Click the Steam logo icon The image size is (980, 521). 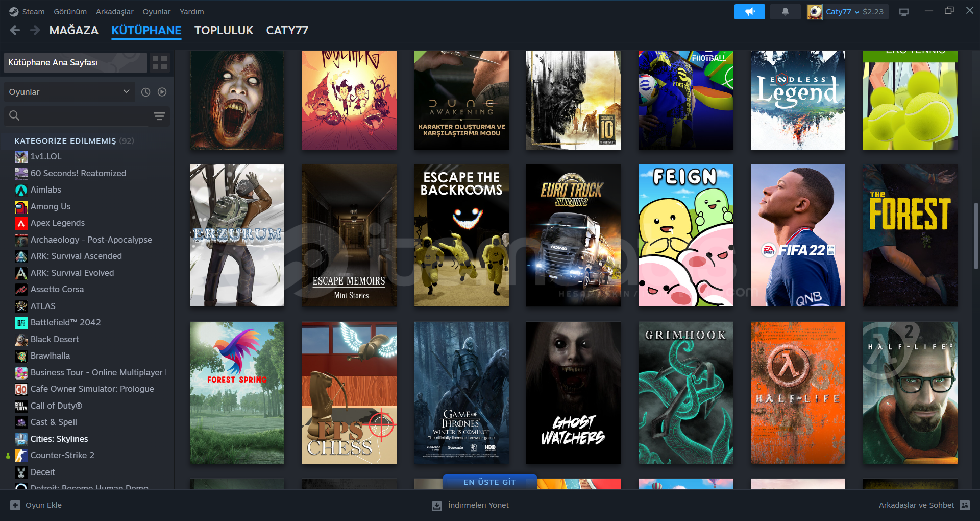tap(14, 12)
